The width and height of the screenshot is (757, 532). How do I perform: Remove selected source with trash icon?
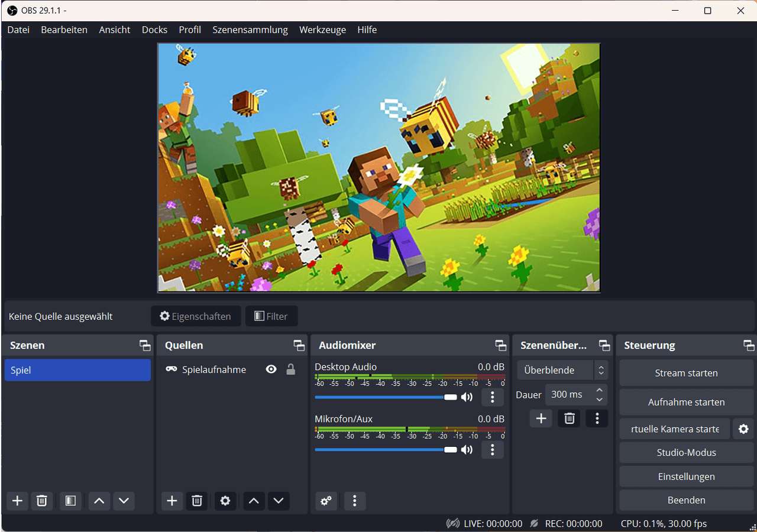click(x=197, y=501)
